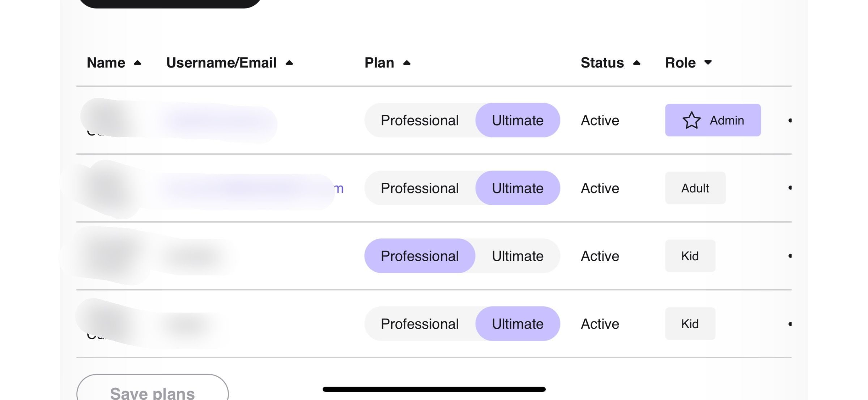The image size is (868, 400).
Task: Choose Professional for the last Kid row
Action: pyautogui.click(x=420, y=324)
